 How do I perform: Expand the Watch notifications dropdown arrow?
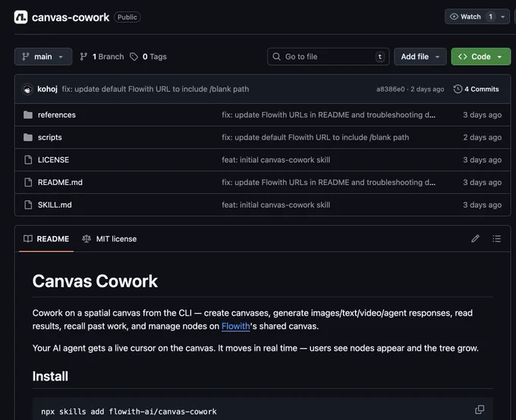point(502,17)
